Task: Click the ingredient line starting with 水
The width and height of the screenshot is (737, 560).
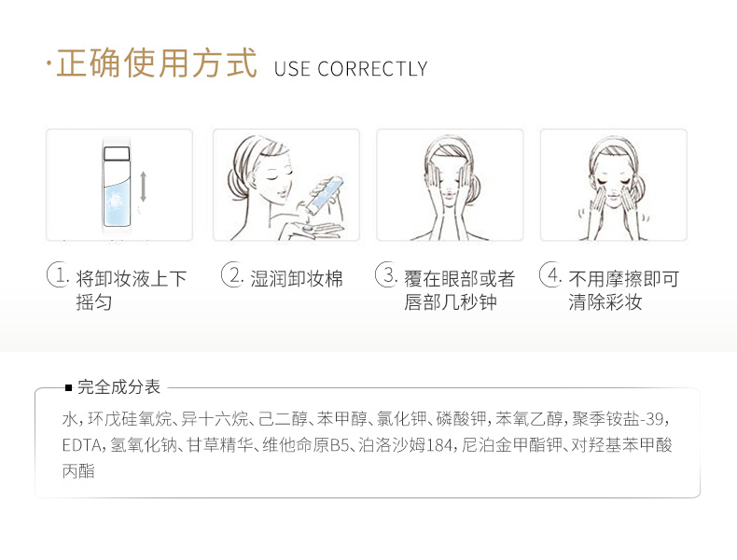Action: pos(365,418)
